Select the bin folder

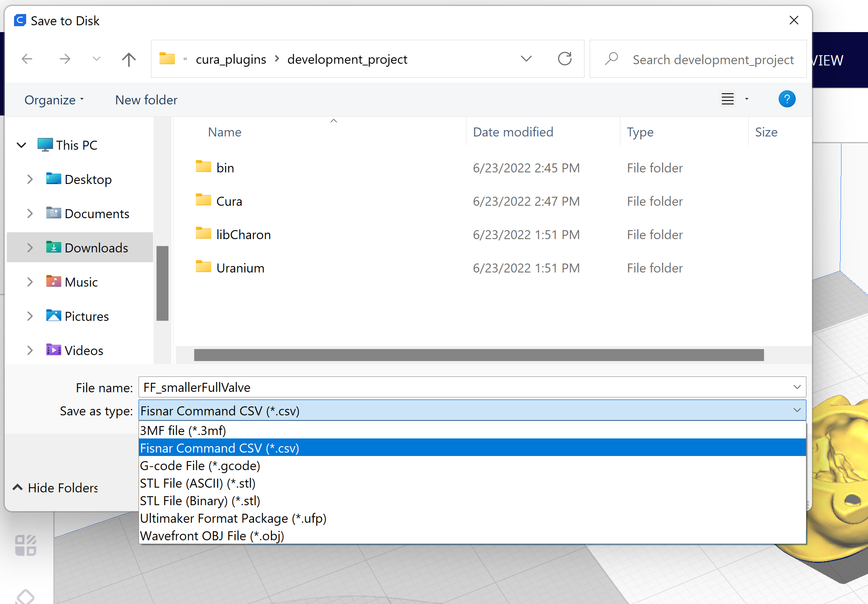tap(225, 168)
